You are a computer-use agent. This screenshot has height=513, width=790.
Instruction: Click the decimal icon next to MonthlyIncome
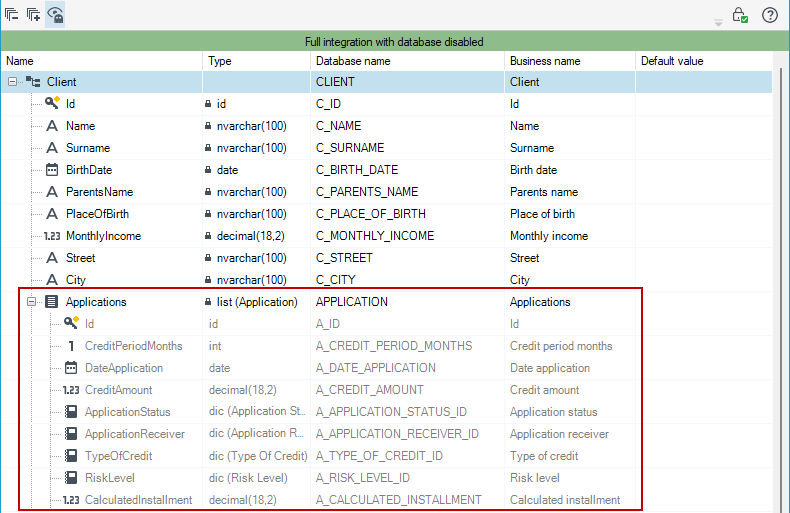(52, 236)
